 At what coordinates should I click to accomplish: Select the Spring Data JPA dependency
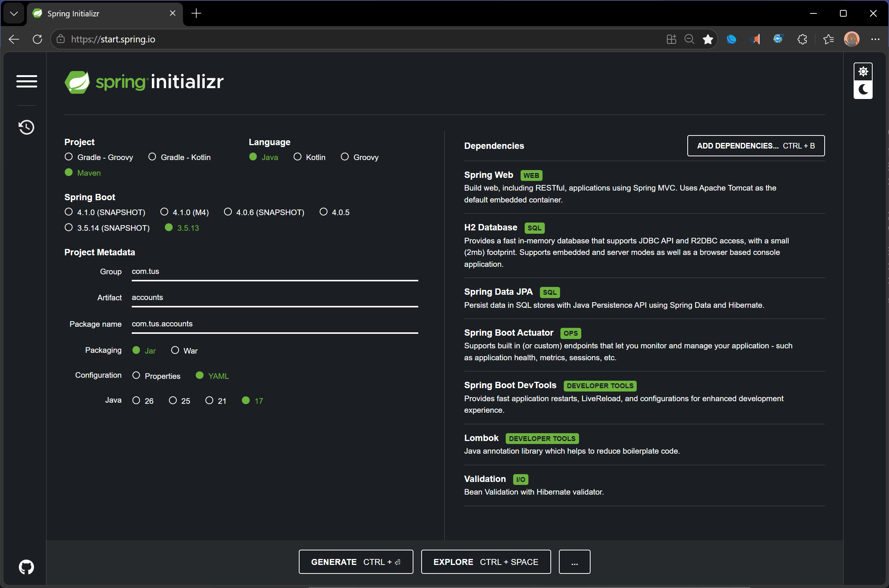point(644,298)
